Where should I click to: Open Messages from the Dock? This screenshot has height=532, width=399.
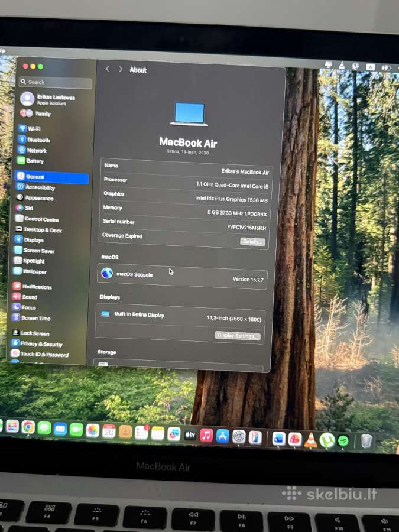(44, 428)
